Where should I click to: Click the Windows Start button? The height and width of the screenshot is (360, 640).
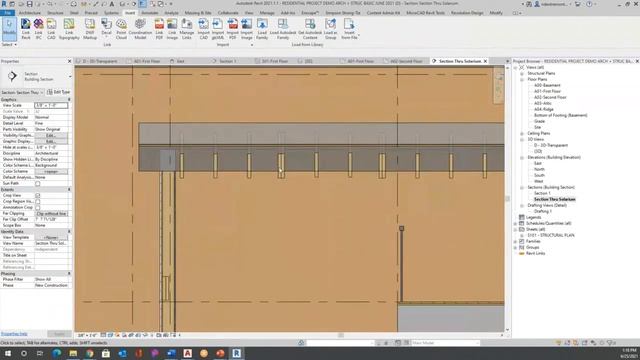click(x=8, y=353)
